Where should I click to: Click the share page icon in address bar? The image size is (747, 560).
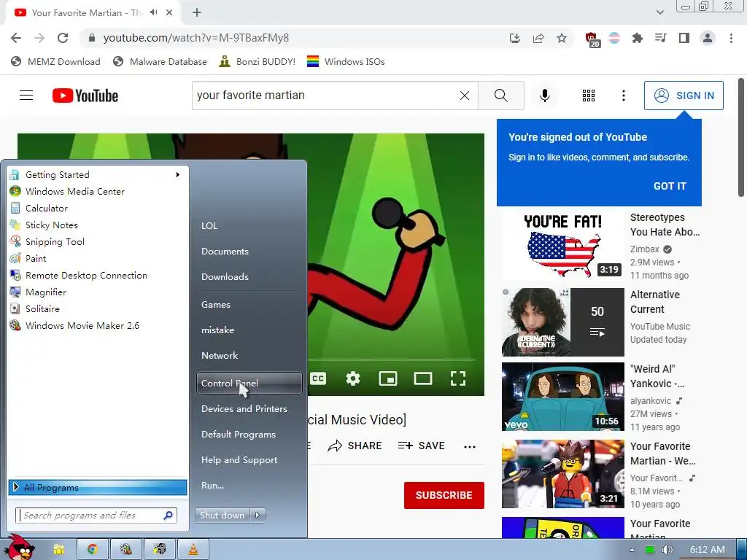(538, 38)
